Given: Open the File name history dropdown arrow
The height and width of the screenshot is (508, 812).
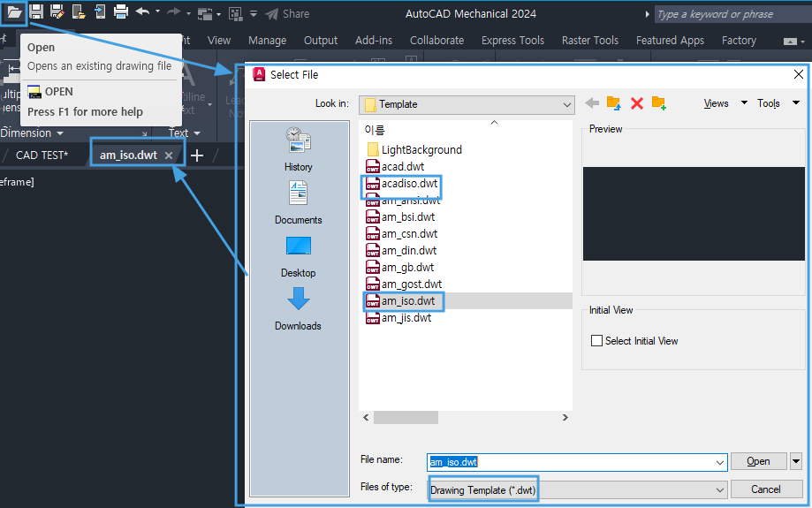Looking at the screenshot, I should click(x=720, y=462).
